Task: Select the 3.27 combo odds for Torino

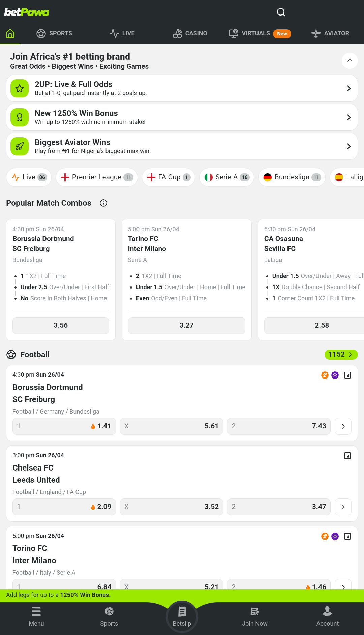Action: 186,325
